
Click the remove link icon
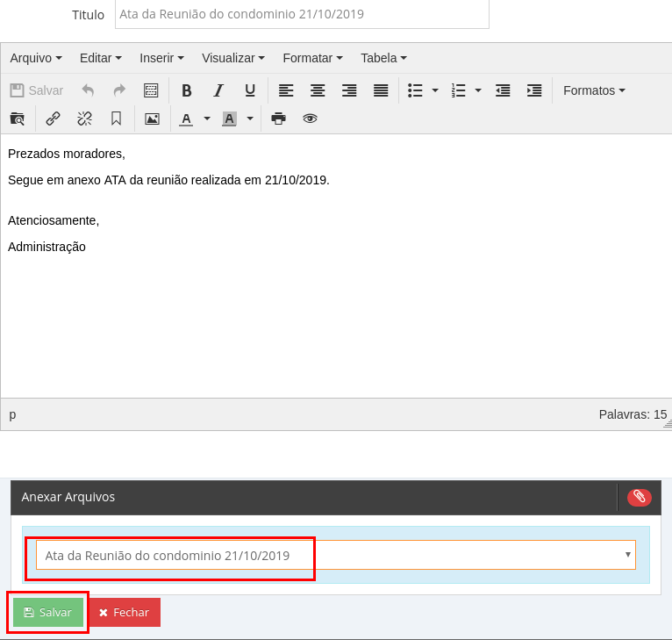[x=84, y=119]
